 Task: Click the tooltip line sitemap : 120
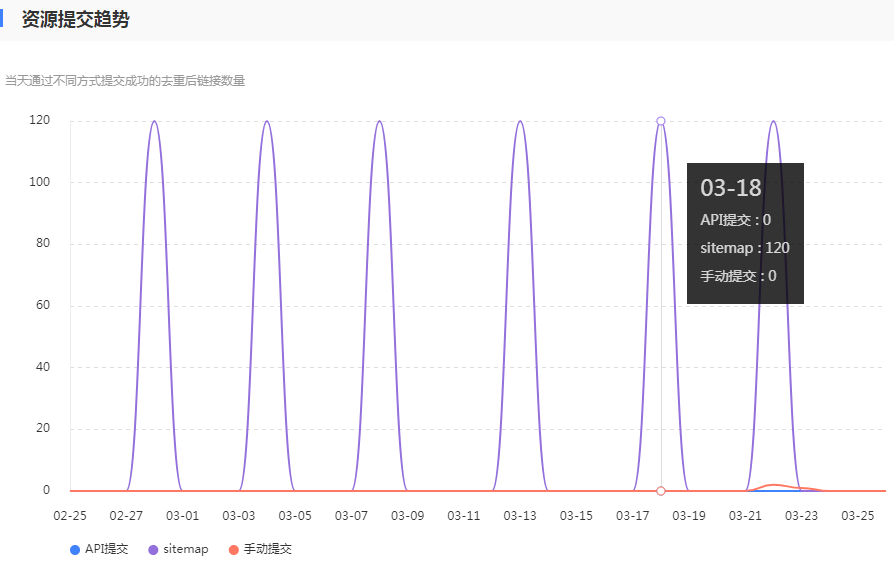(x=745, y=248)
